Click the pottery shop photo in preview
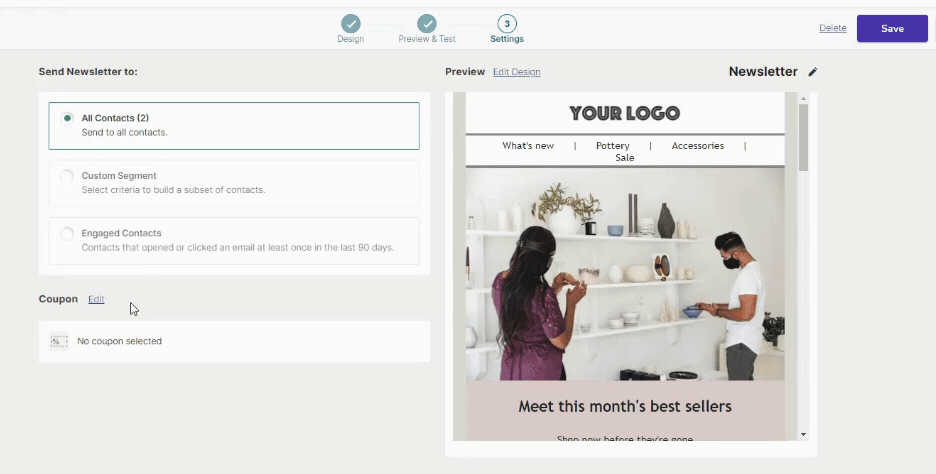 click(625, 274)
